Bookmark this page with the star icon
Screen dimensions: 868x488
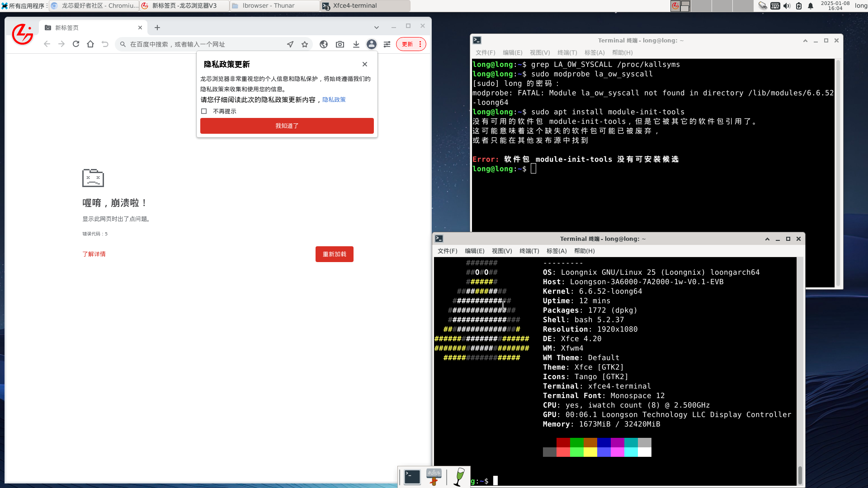click(x=305, y=44)
